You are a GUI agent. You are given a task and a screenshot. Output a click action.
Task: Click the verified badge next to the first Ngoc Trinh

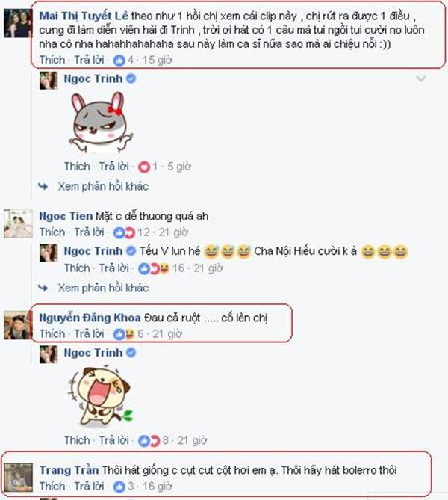click(x=131, y=78)
